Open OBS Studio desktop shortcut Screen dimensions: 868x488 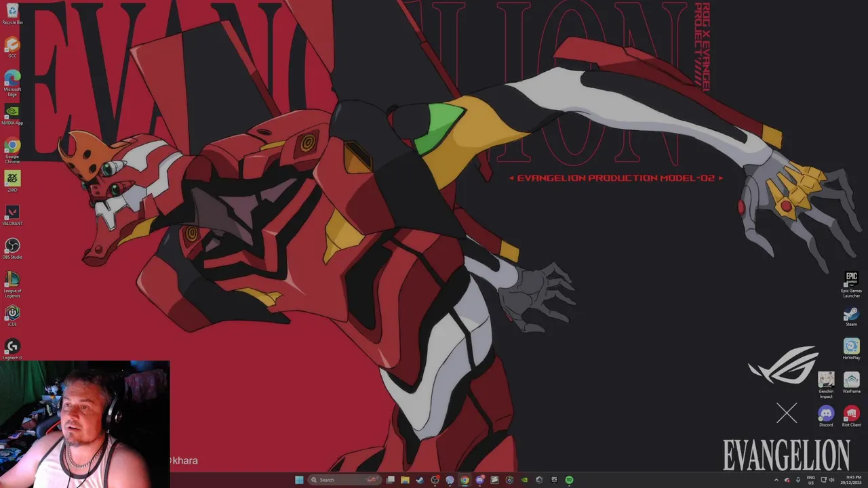(x=12, y=248)
